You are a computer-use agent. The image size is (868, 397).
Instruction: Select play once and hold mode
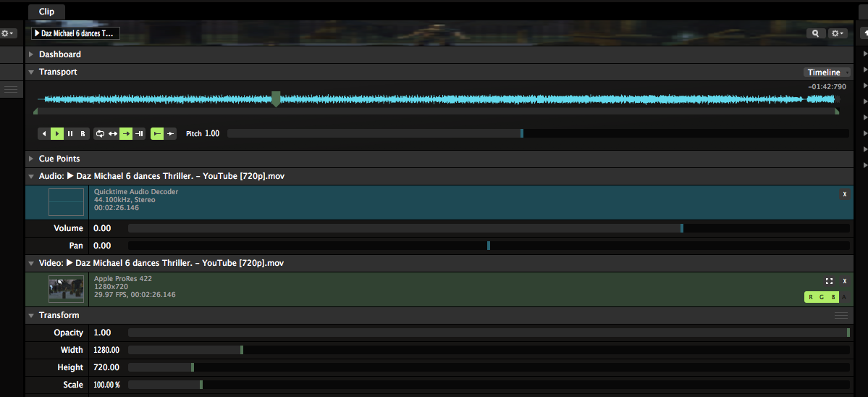point(139,134)
